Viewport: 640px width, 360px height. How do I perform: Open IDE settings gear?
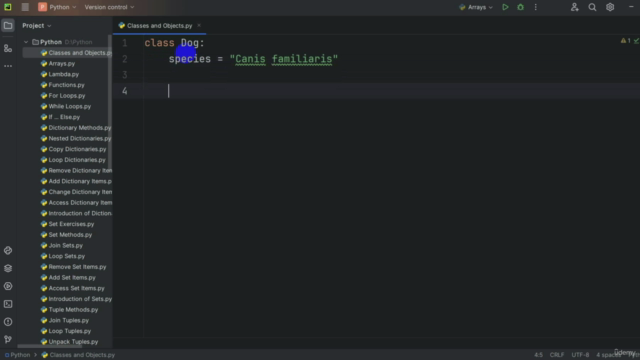pyautogui.click(x=610, y=7)
